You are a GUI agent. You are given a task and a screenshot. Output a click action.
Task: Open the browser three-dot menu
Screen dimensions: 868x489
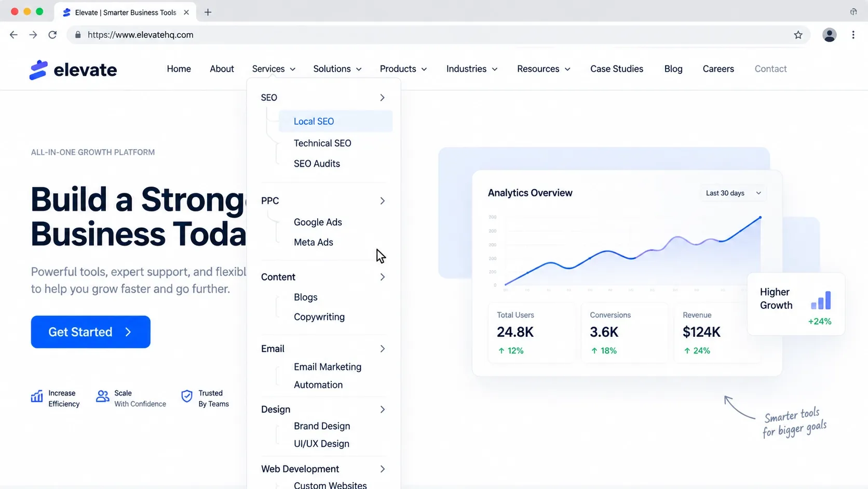click(x=853, y=35)
